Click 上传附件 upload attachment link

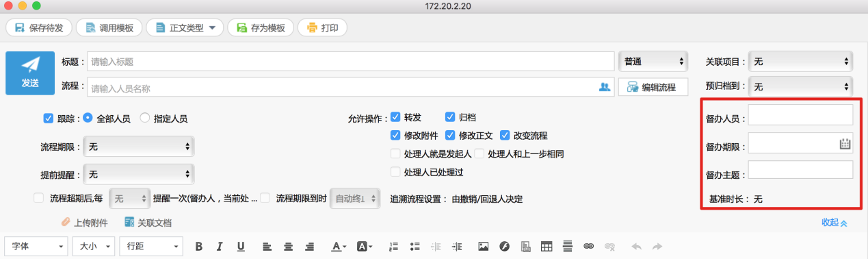85,223
